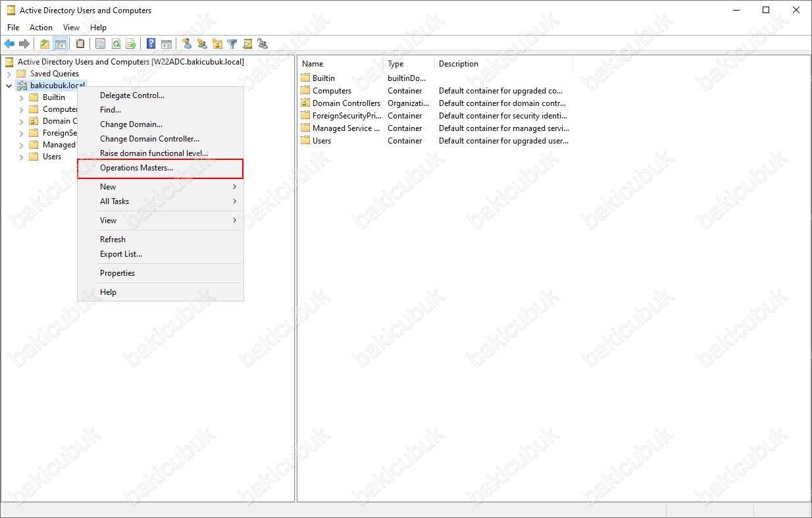Expand the Users tree node arrow
The image size is (812, 518).
coord(21,157)
